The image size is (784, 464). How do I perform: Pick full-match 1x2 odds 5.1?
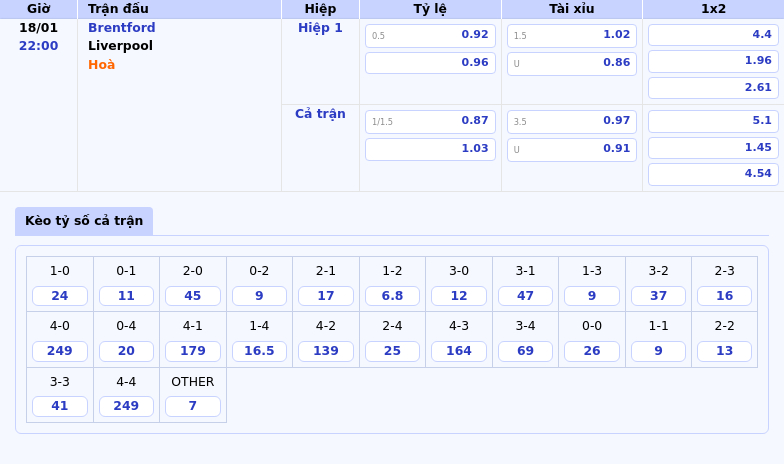click(713, 121)
